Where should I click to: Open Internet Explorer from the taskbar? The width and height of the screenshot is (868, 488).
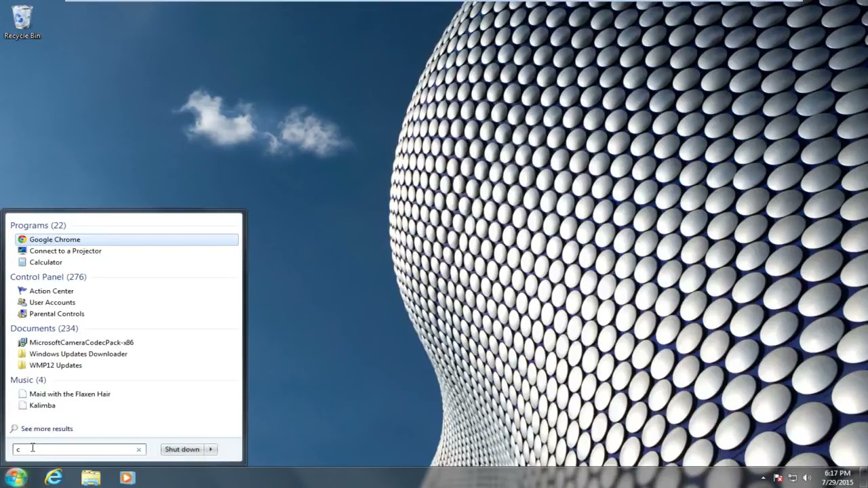54,477
